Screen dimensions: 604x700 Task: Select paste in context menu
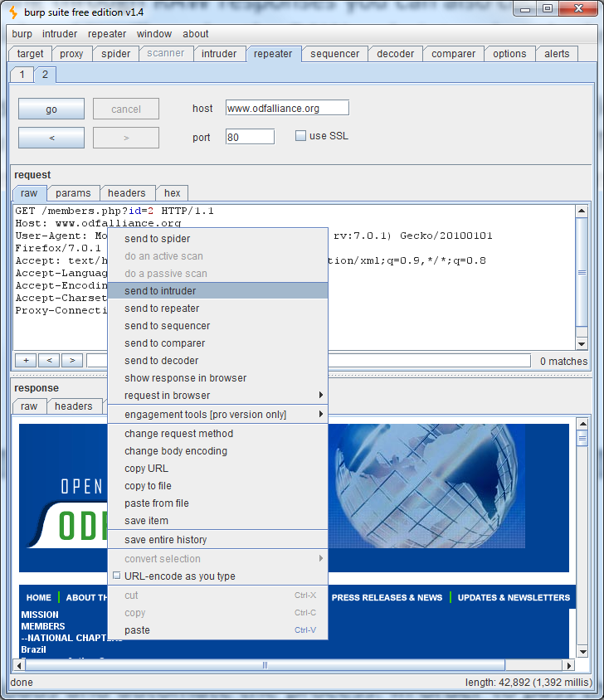pyautogui.click(x=218, y=630)
